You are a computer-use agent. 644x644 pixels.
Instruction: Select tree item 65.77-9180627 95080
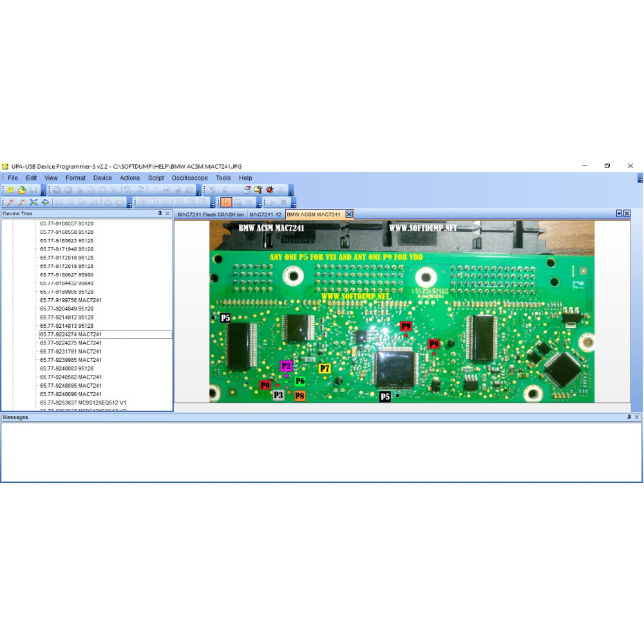pyautogui.click(x=66, y=275)
